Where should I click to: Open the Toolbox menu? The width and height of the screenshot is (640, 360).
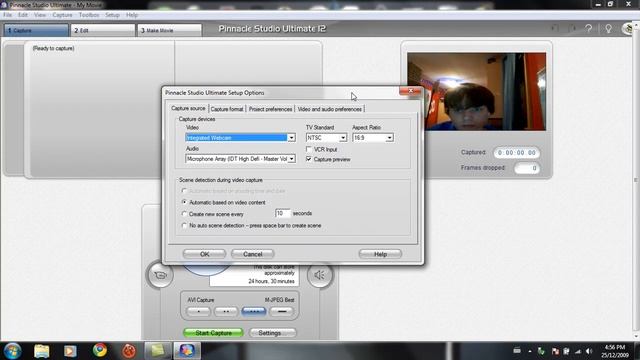click(89, 15)
